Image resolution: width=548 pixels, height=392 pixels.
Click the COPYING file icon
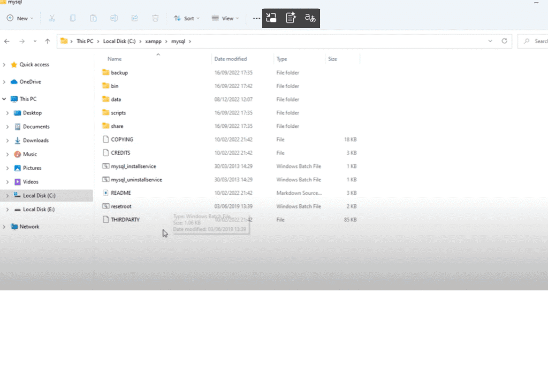coord(105,140)
